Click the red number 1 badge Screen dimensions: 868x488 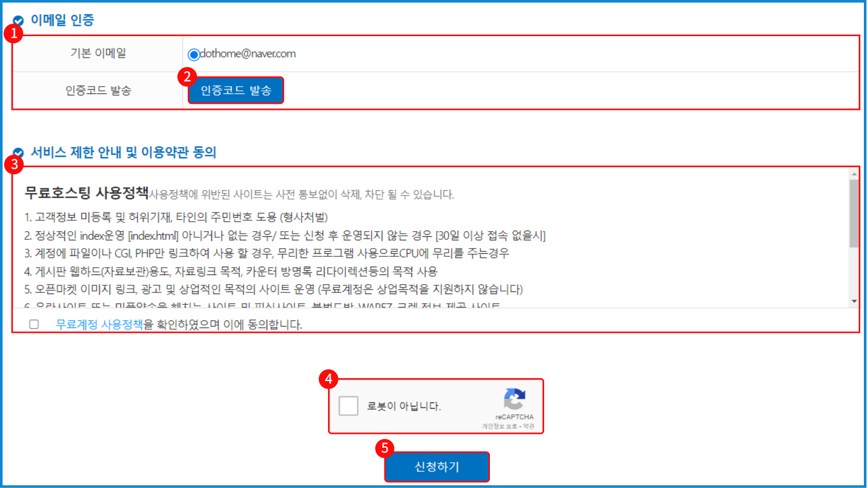coord(13,34)
